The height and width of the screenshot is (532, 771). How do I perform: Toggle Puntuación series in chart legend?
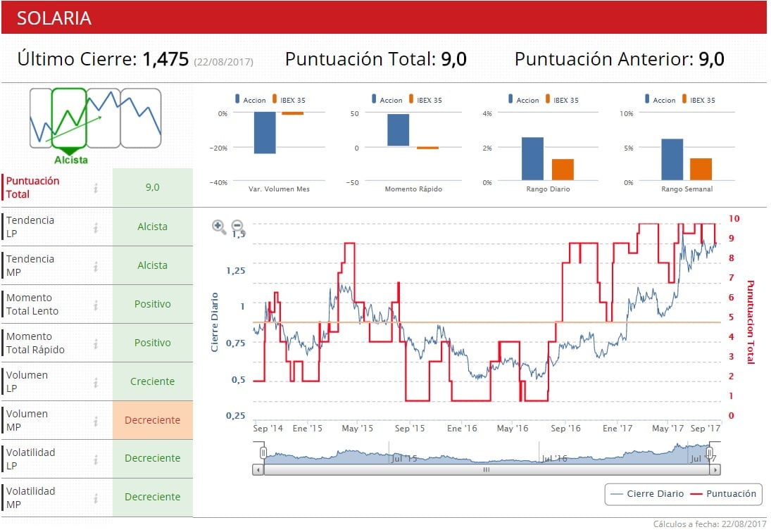(723, 494)
